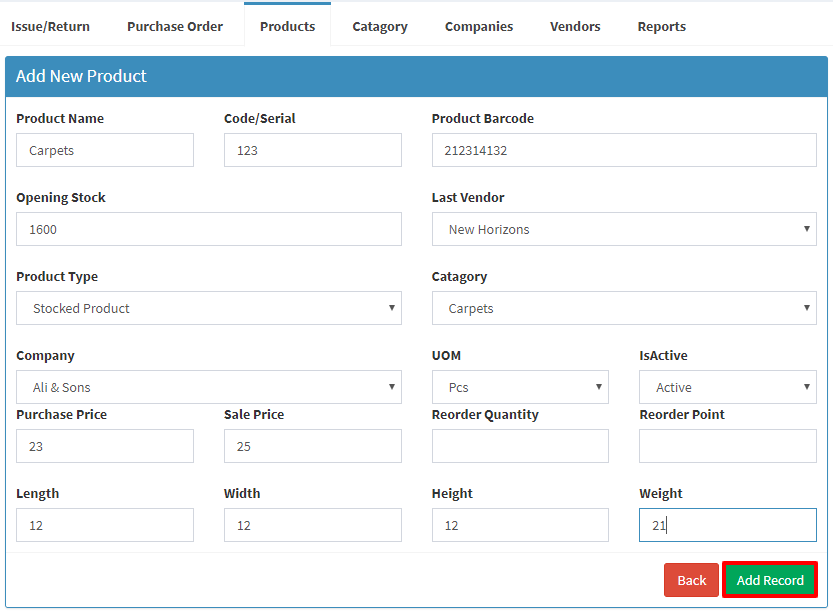The image size is (833, 611).
Task: Open the UOM dropdown
Action: (520, 387)
